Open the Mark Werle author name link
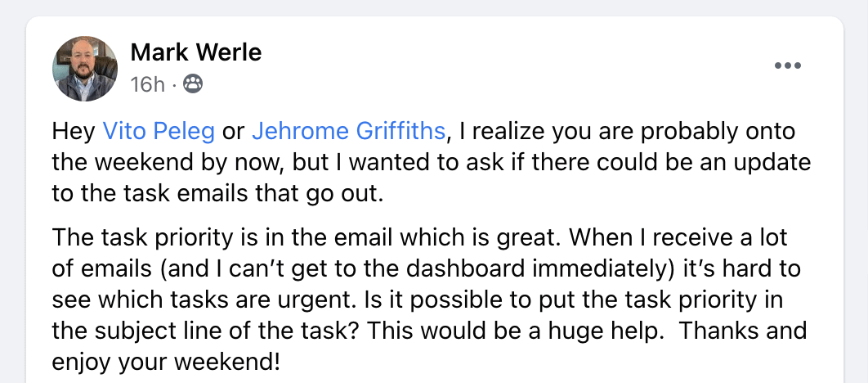The width and height of the screenshot is (868, 383). coord(196,53)
